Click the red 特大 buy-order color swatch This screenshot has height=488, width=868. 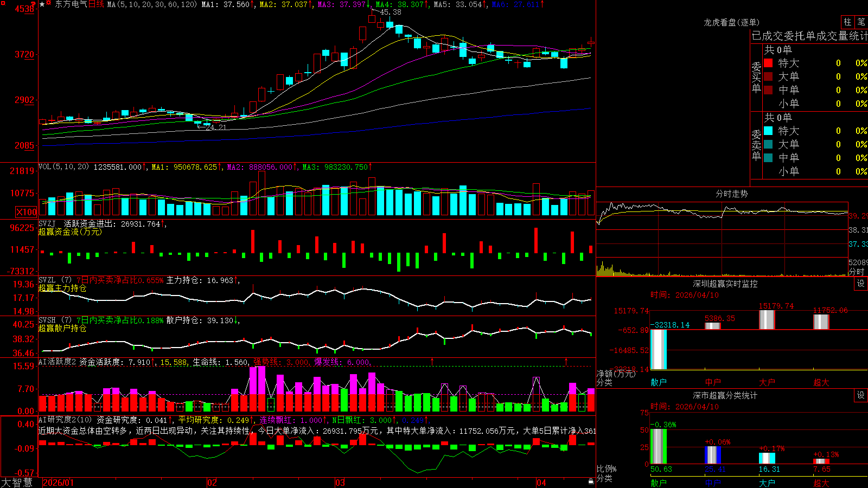point(768,63)
